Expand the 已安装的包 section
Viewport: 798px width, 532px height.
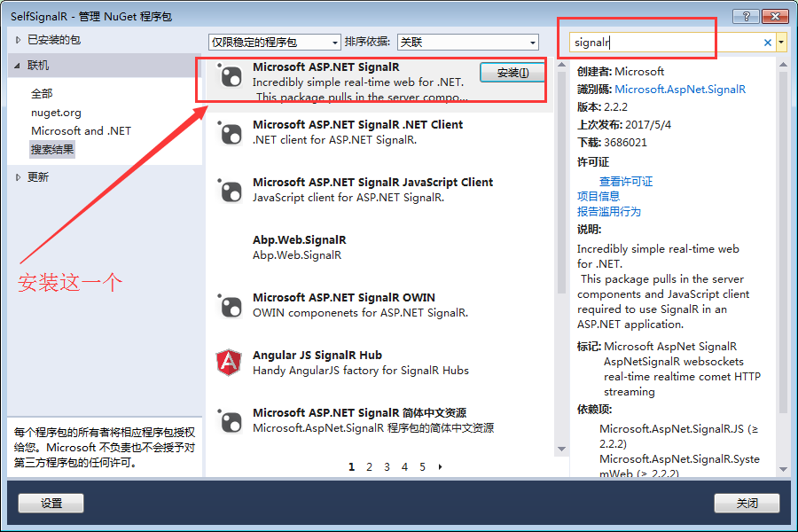click(19, 40)
